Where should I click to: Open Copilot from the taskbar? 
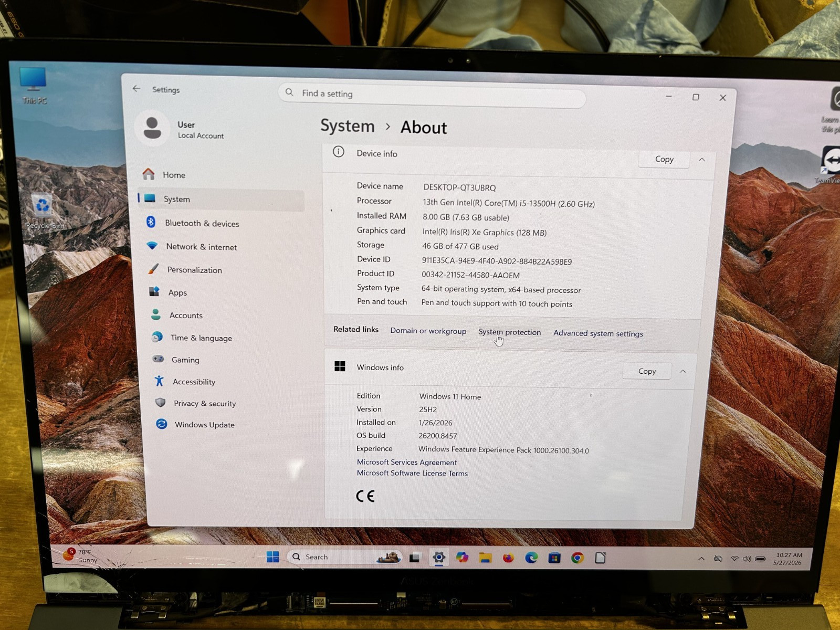[462, 558]
